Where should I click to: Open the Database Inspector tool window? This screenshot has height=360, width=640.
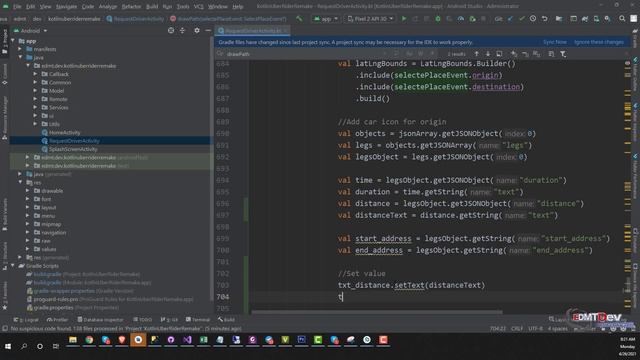[x=100, y=320]
